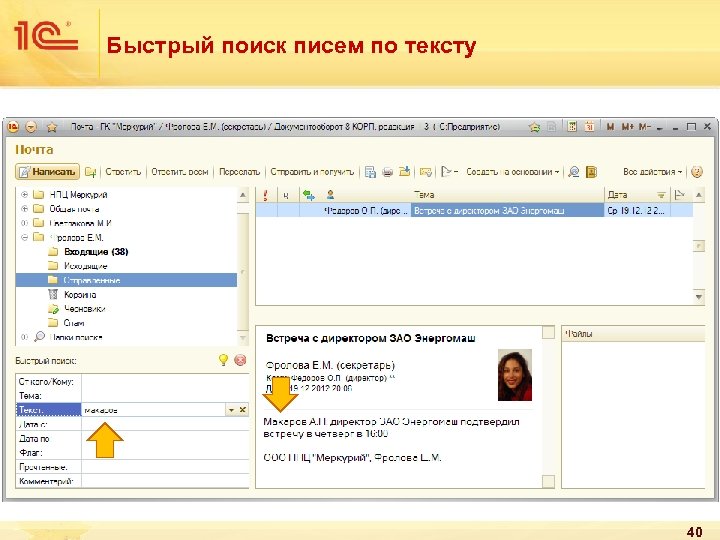Click the move to folder icon
Screen dimensions: 720x540
coord(405,172)
